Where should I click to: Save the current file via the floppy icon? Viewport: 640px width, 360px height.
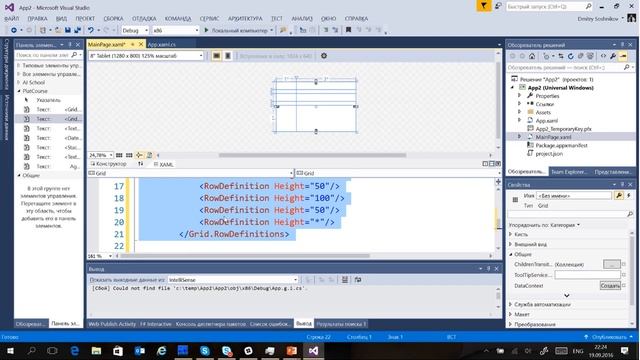point(68,30)
